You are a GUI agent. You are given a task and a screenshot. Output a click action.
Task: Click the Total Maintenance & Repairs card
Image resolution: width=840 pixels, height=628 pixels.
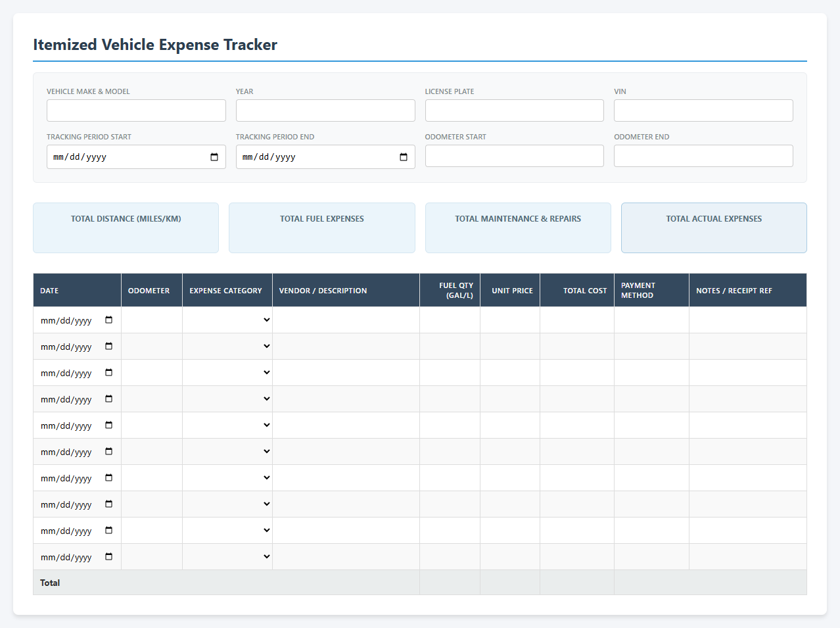pos(518,228)
